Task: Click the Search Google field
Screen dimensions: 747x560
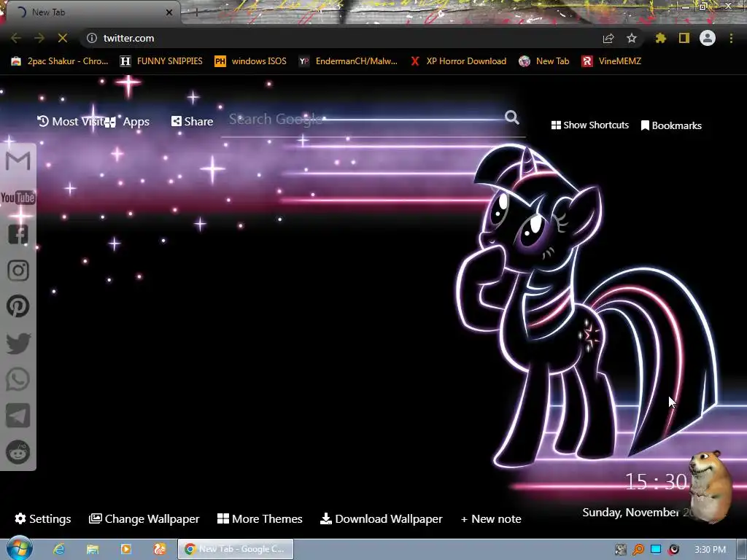Action: pyautogui.click(x=365, y=119)
